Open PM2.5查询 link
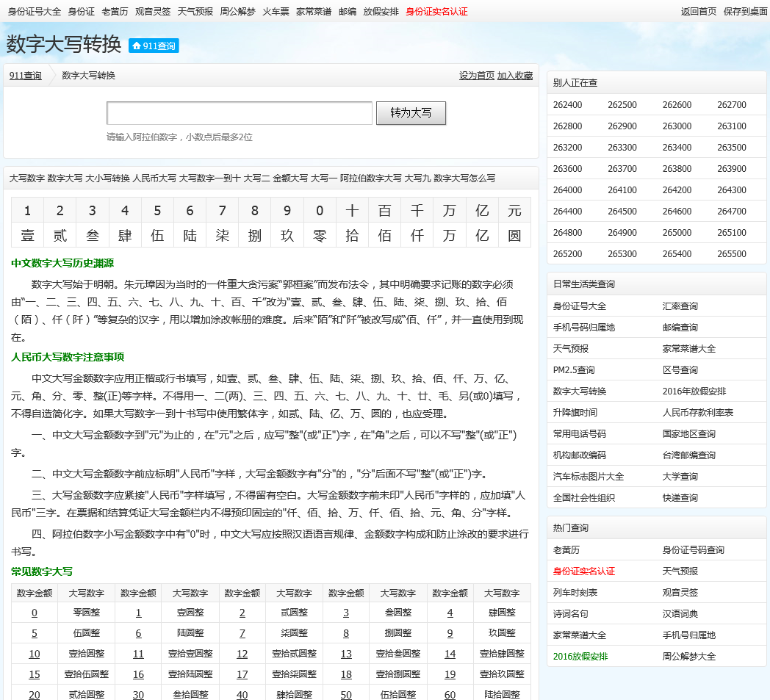The width and height of the screenshot is (770, 700). click(574, 370)
